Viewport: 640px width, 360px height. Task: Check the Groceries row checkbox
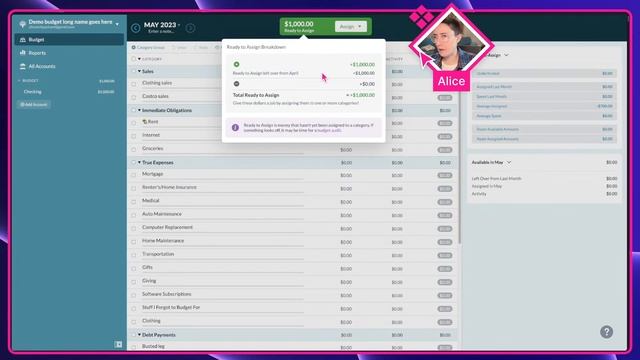pyautogui.click(x=133, y=149)
